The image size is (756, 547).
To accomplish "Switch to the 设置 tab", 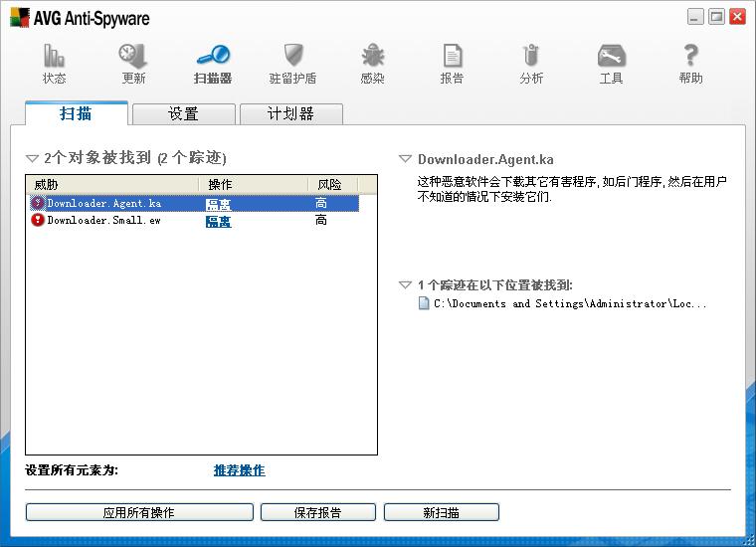I will pos(184,114).
